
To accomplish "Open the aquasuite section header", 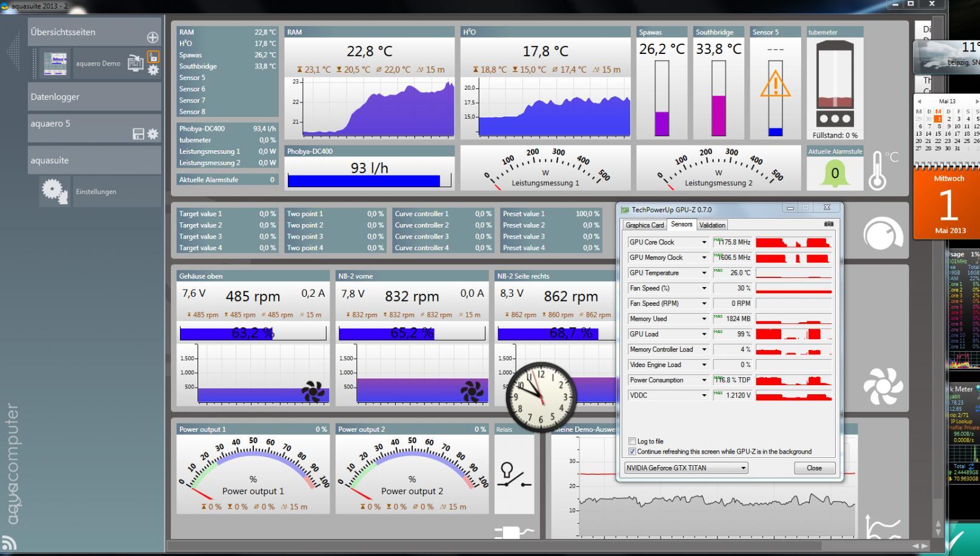I will (x=95, y=161).
